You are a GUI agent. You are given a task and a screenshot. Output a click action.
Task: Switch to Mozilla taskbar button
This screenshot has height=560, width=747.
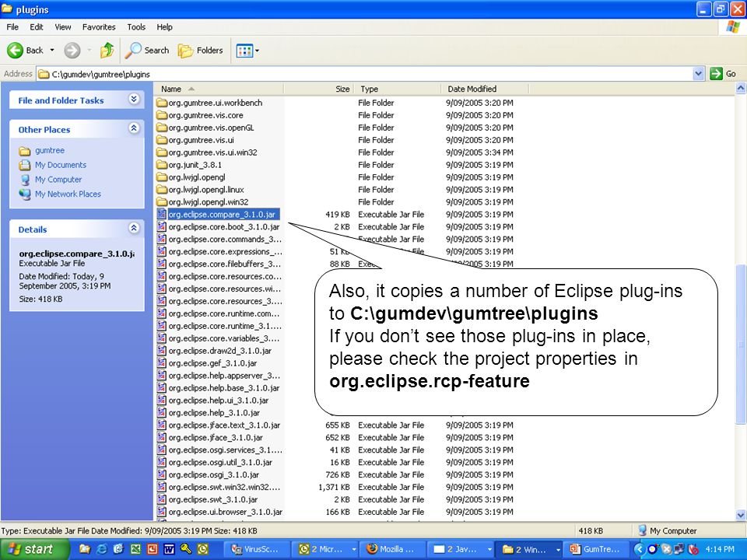[x=392, y=549]
